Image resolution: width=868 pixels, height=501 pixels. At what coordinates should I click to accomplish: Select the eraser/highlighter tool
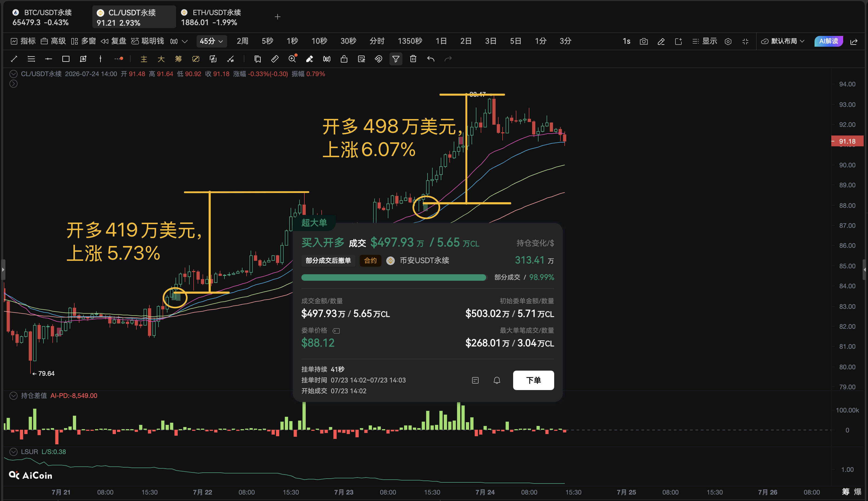[309, 59]
